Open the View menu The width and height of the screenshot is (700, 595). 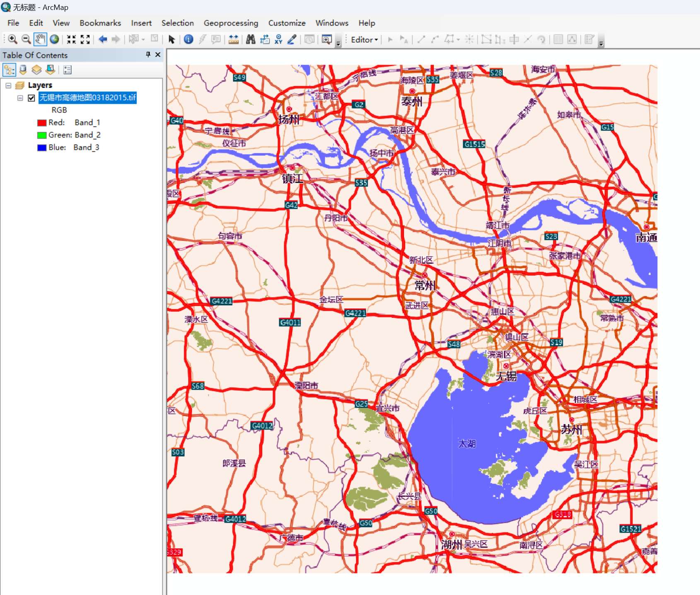pos(61,23)
